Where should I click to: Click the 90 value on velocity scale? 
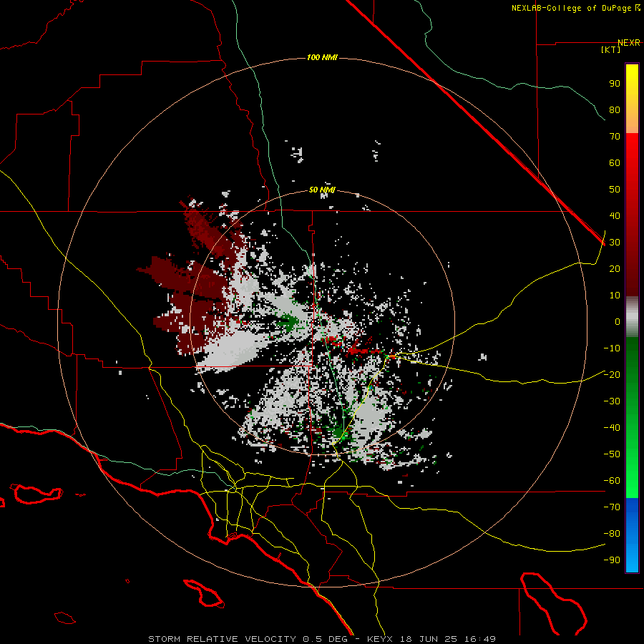pos(615,84)
